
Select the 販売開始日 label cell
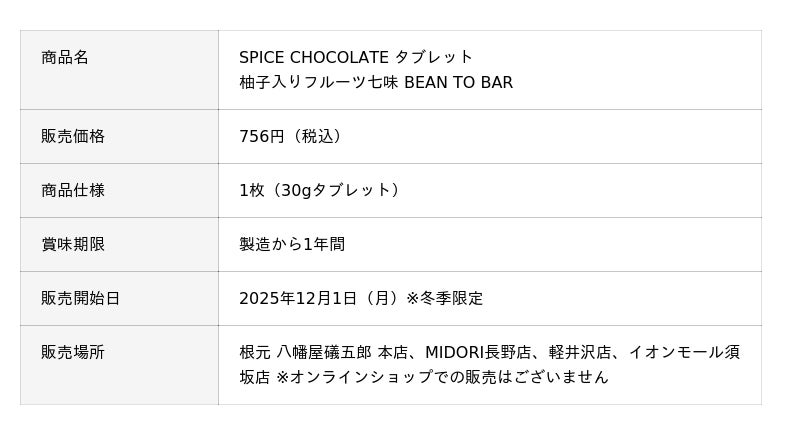81,298
